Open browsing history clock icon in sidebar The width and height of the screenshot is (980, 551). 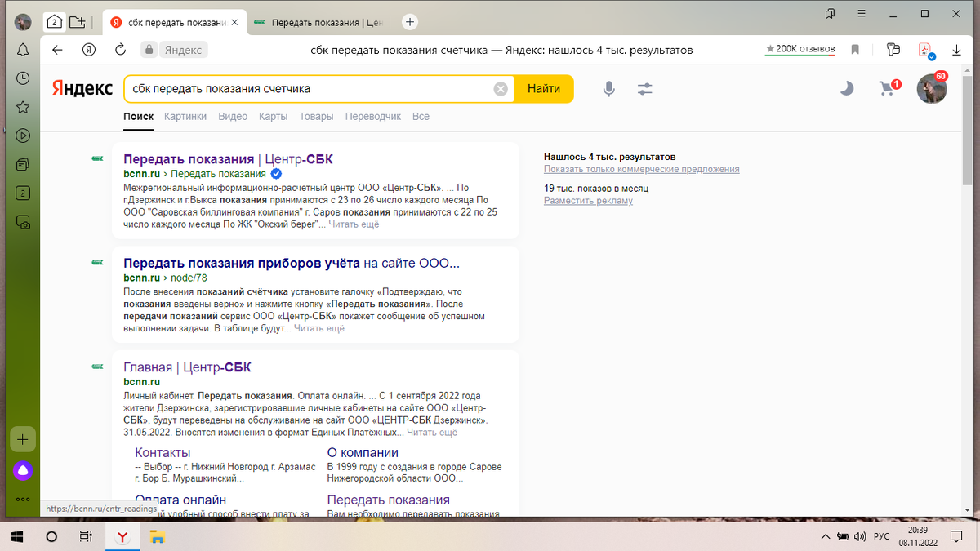click(23, 78)
